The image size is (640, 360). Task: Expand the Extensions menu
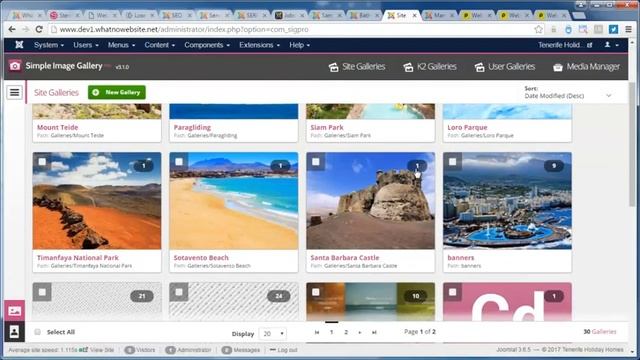(x=260, y=45)
